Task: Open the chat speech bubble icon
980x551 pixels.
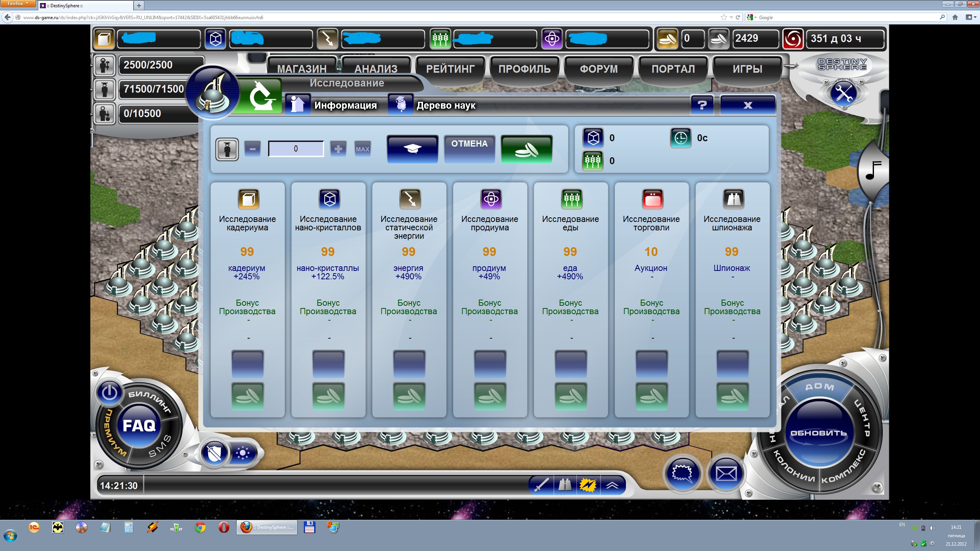Action: (x=682, y=474)
